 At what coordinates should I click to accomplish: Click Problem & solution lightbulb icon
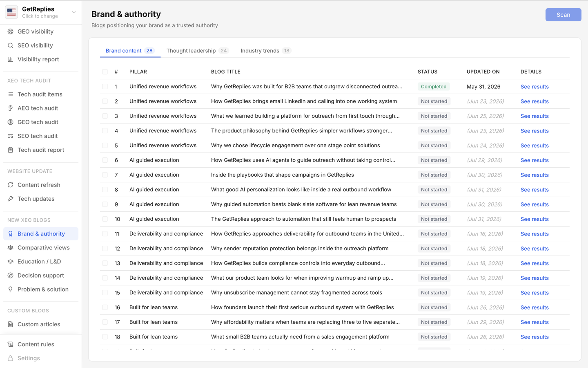point(11,289)
